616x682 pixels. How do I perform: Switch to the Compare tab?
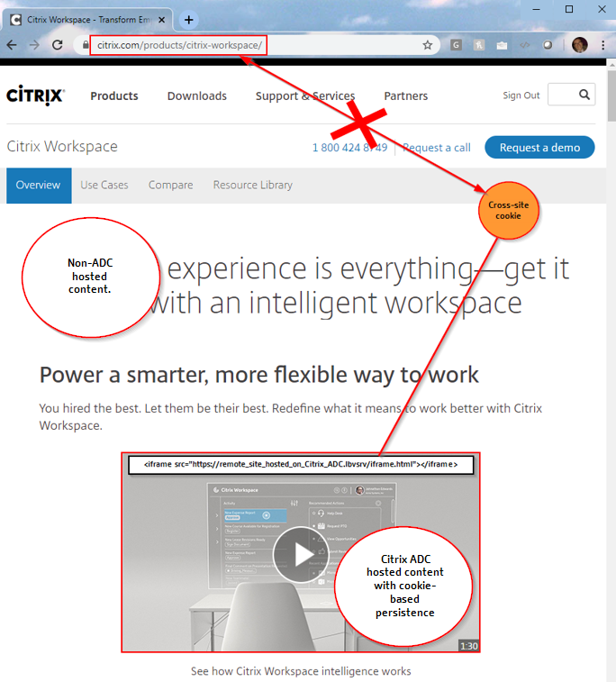click(170, 186)
